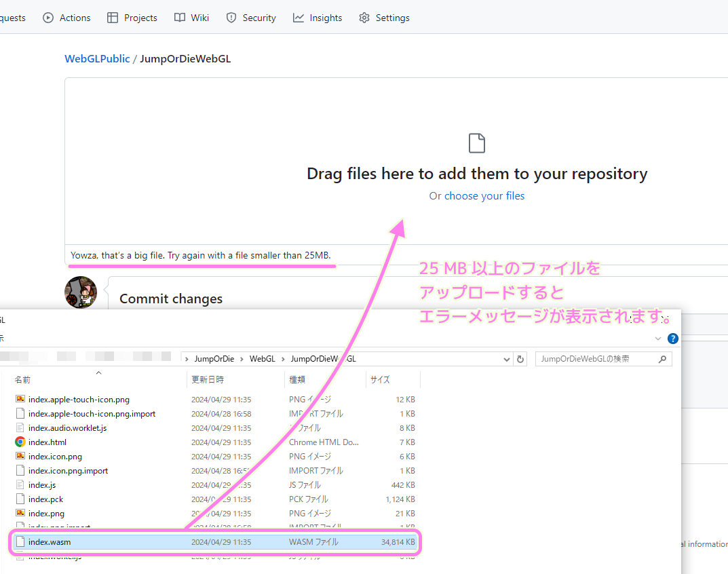Expand the address bar dropdown arrow
The height and width of the screenshot is (574, 728).
coord(506,358)
